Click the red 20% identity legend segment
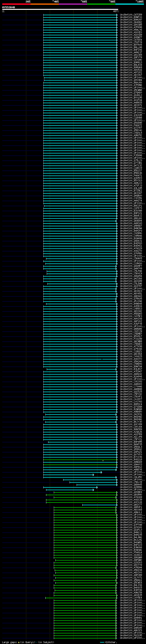 (x=16, y=4)
